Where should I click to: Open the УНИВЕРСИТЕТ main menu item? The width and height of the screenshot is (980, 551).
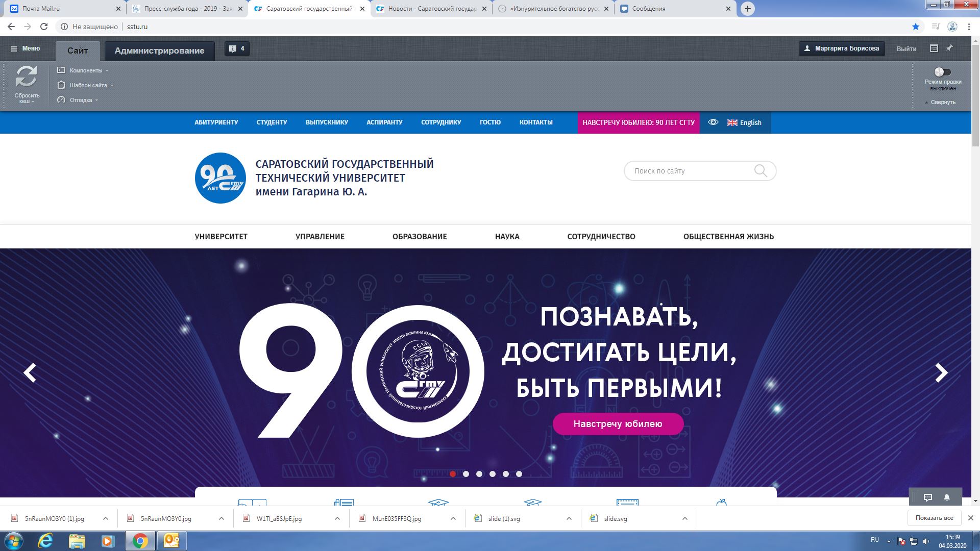pos(221,237)
